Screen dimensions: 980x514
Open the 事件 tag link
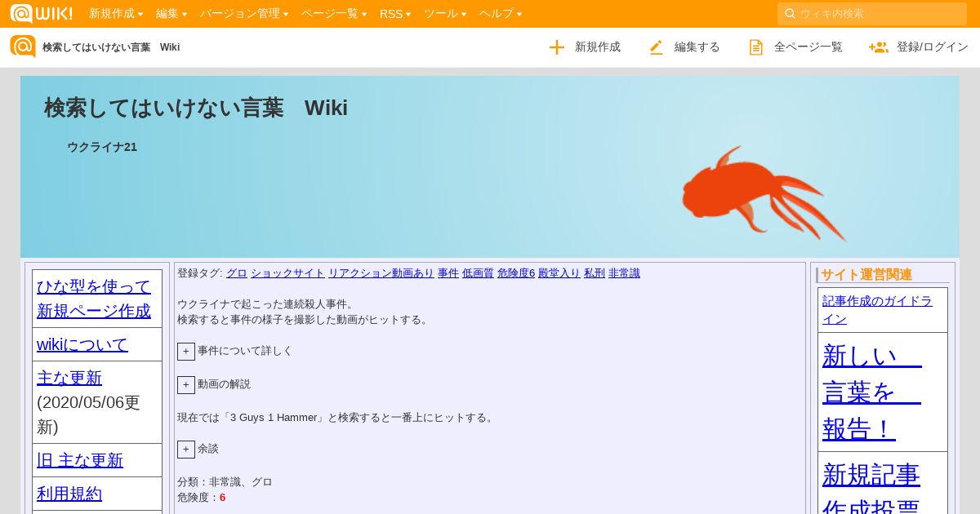pos(448,273)
